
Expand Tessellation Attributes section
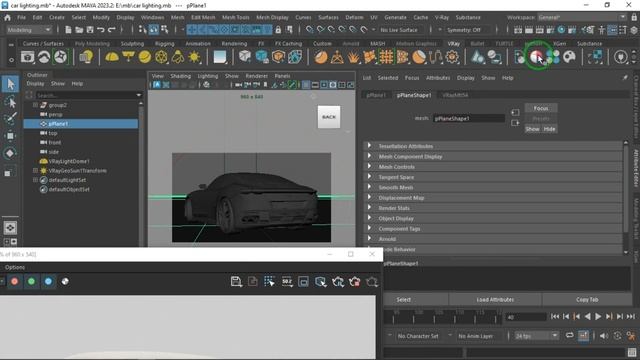[x=369, y=146]
